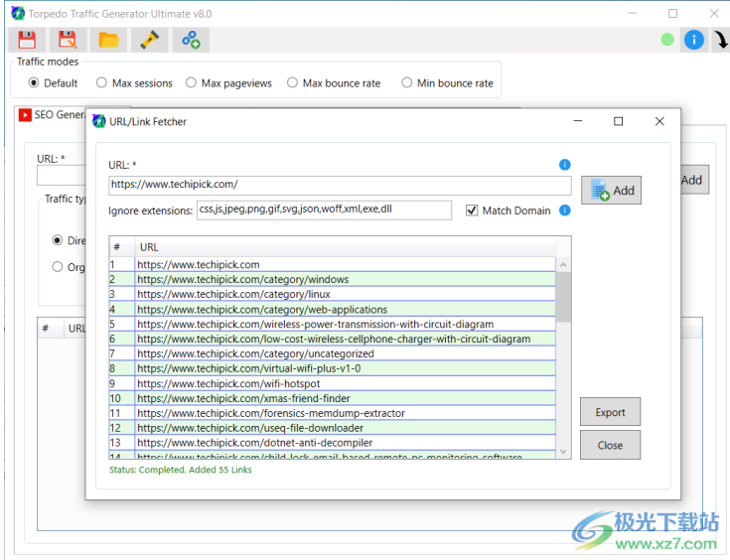The height and width of the screenshot is (560, 730).
Task: Click the link list scrollbar up arrow
Action: (x=563, y=265)
